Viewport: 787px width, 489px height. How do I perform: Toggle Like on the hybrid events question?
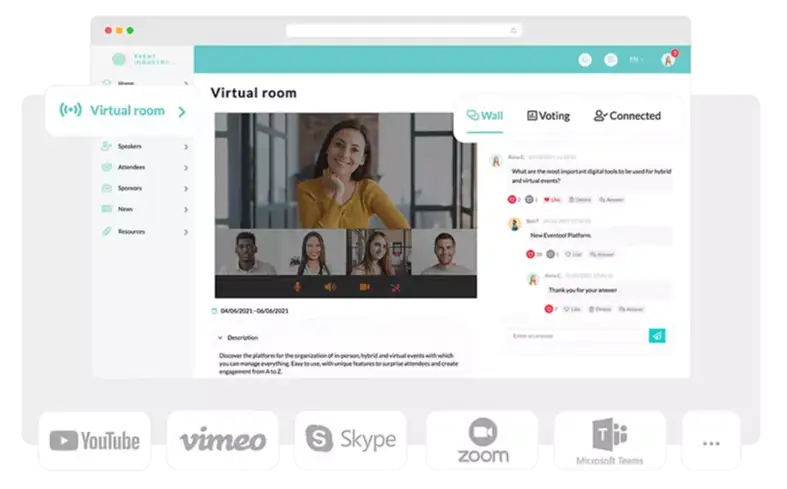click(552, 199)
